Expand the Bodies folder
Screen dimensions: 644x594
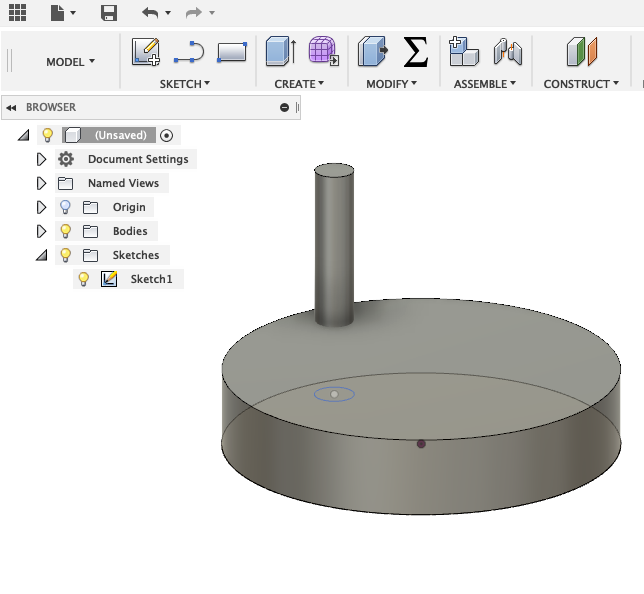coord(41,231)
